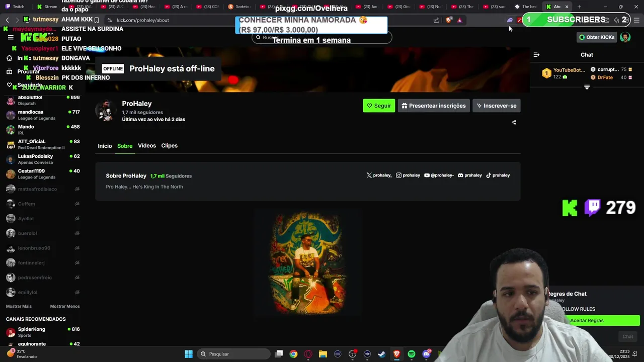Open offline channel pedrosemfreio
The image size is (644, 362).
(x=43, y=278)
